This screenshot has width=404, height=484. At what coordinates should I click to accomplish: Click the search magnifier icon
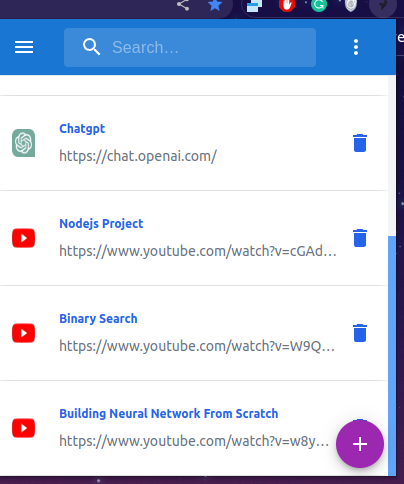(91, 47)
